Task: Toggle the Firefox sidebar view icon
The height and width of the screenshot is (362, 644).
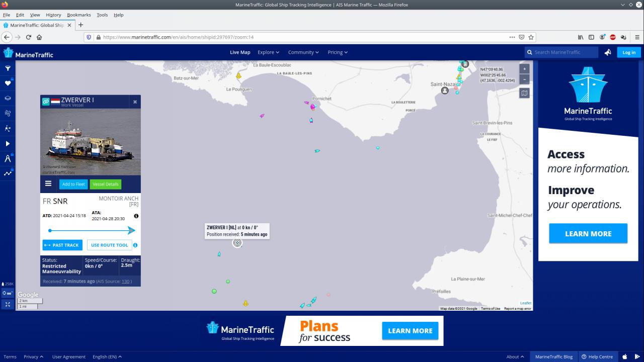Action: point(592,37)
